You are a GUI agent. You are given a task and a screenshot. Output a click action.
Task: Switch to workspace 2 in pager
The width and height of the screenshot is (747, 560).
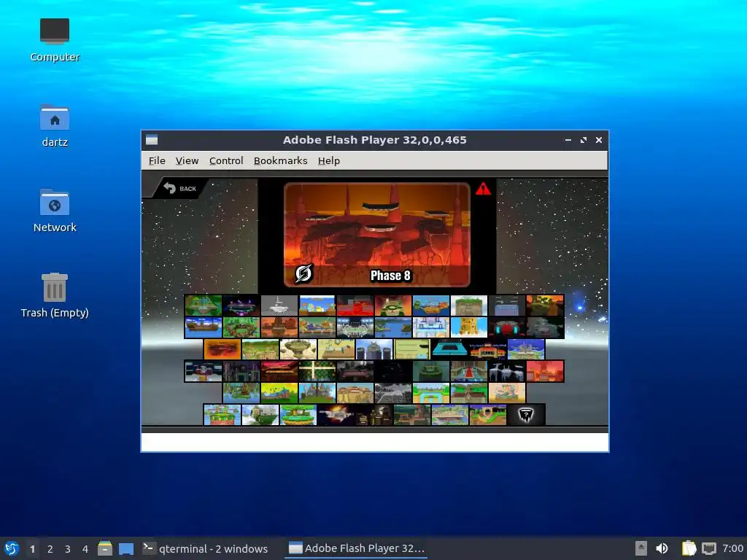[x=50, y=549]
